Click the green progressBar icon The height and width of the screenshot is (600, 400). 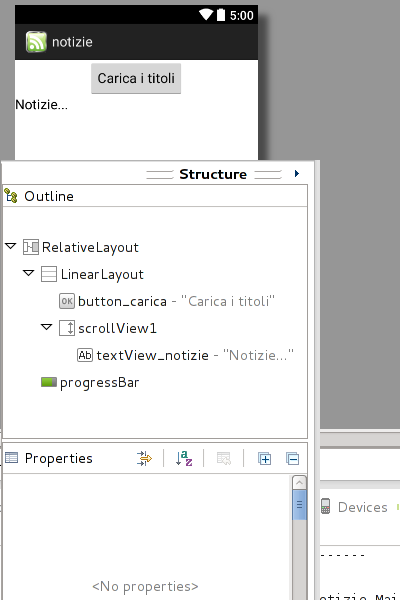tap(49, 382)
